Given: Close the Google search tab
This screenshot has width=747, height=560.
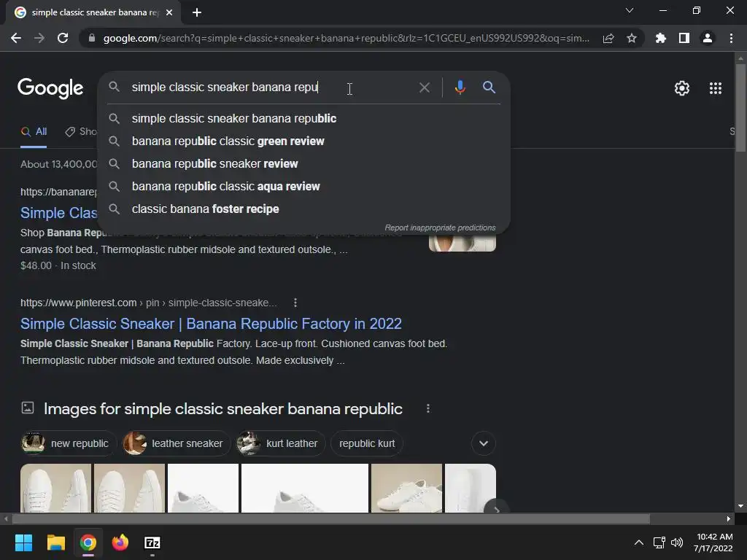Looking at the screenshot, I should click(x=169, y=12).
